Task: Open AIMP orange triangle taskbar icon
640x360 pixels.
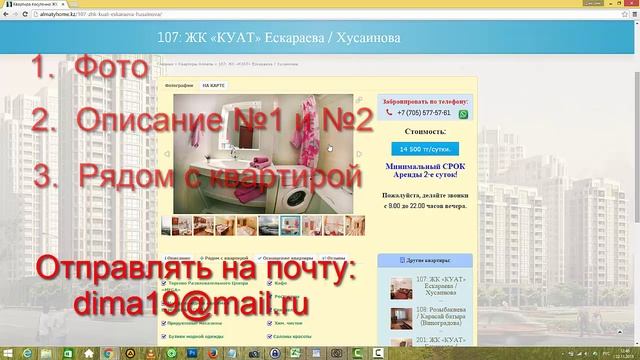Action: point(130,353)
